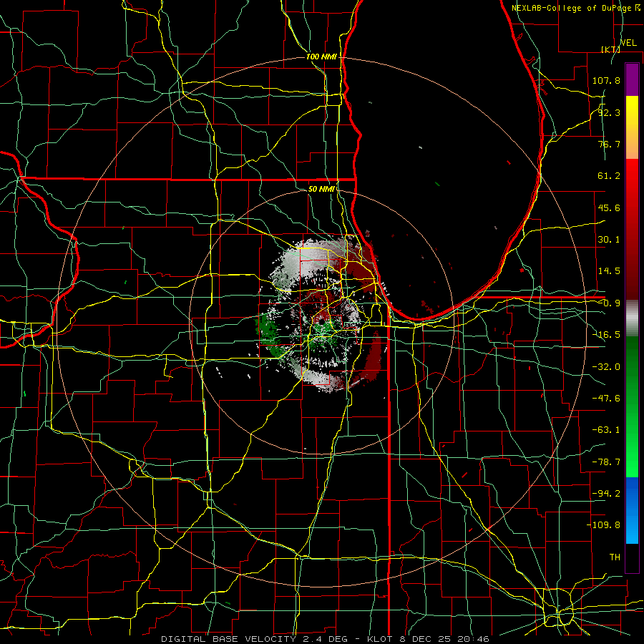Click the gray near-zero segment of the color bar
Image resolution: width=644 pixels, height=644 pixels.
[x=632, y=318]
